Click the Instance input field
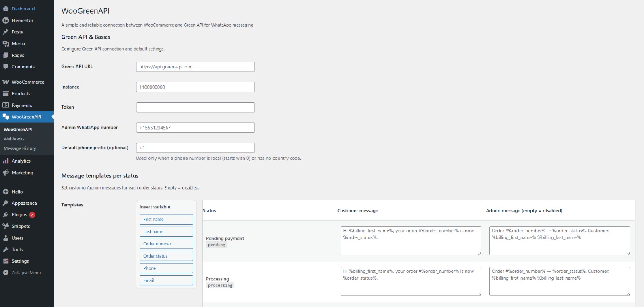 click(196, 87)
